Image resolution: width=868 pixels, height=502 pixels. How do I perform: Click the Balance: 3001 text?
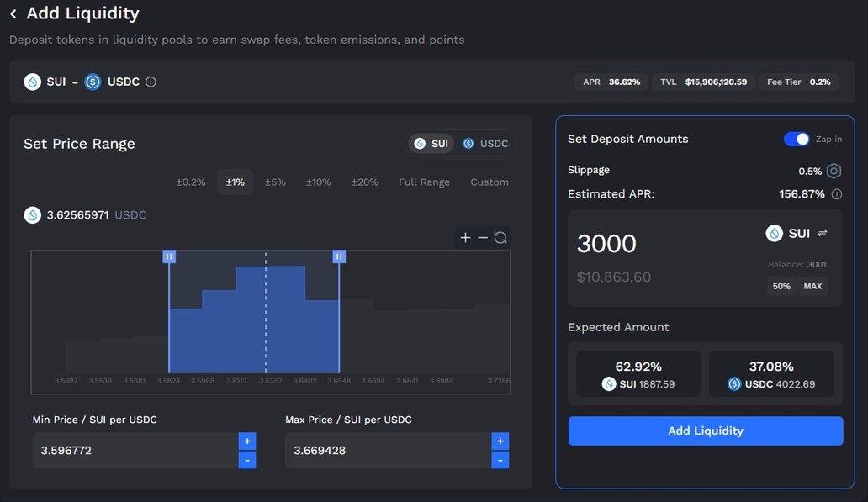(x=797, y=265)
